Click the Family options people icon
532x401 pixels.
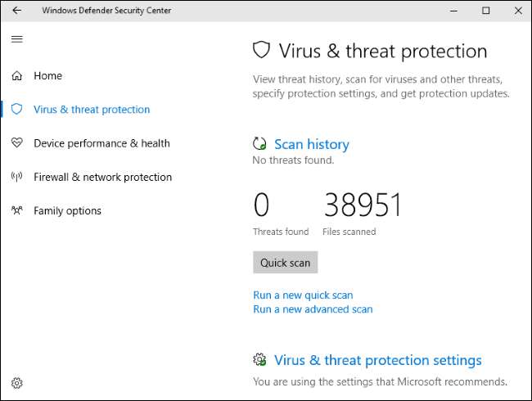click(17, 210)
